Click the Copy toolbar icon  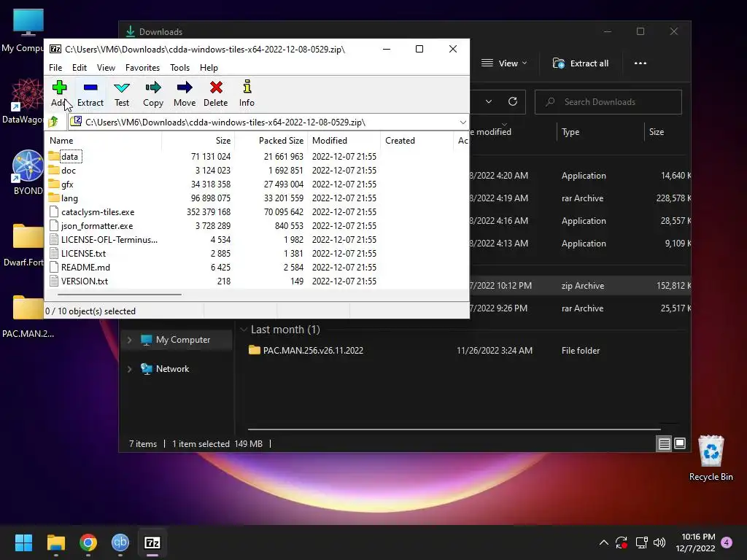point(153,93)
